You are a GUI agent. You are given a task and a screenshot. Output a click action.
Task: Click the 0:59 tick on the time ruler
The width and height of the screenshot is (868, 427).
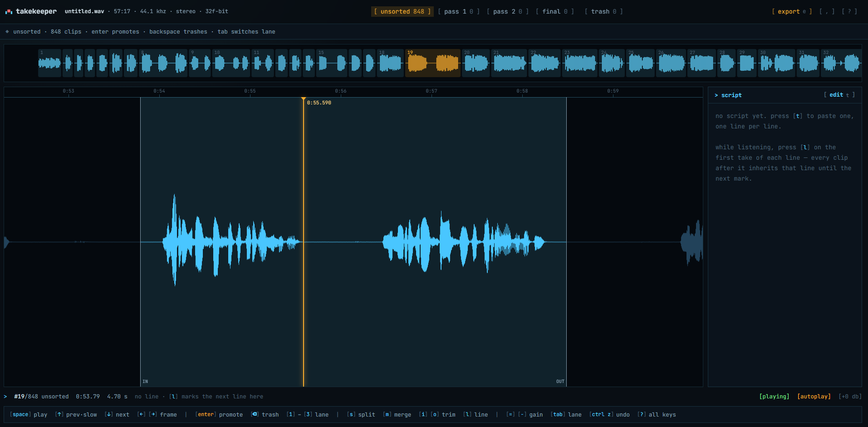click(613, 91)
